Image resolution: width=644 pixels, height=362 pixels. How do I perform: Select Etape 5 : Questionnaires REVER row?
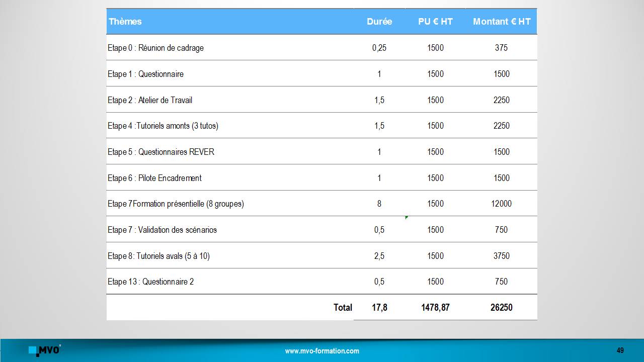[161, 152]
